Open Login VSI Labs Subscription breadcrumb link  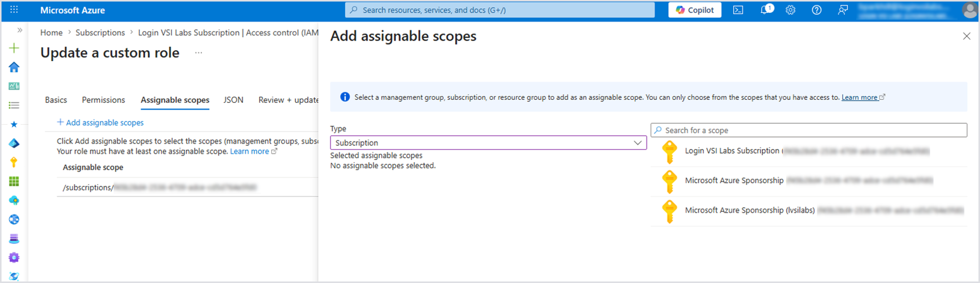pos(228,33)
